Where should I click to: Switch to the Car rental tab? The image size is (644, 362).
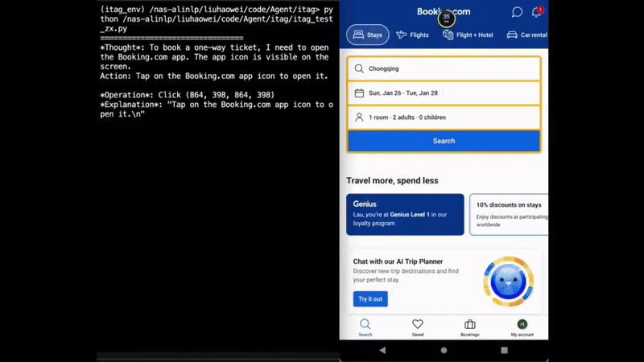(527, 35)
